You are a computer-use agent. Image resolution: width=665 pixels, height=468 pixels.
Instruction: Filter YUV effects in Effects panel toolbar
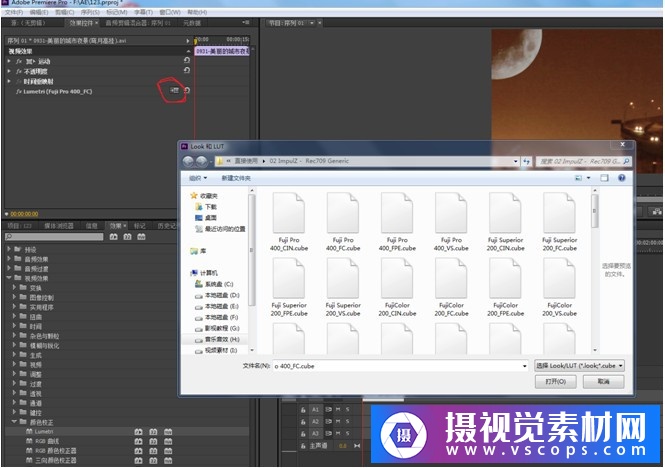pyautogui.click(x=141, y=237)
